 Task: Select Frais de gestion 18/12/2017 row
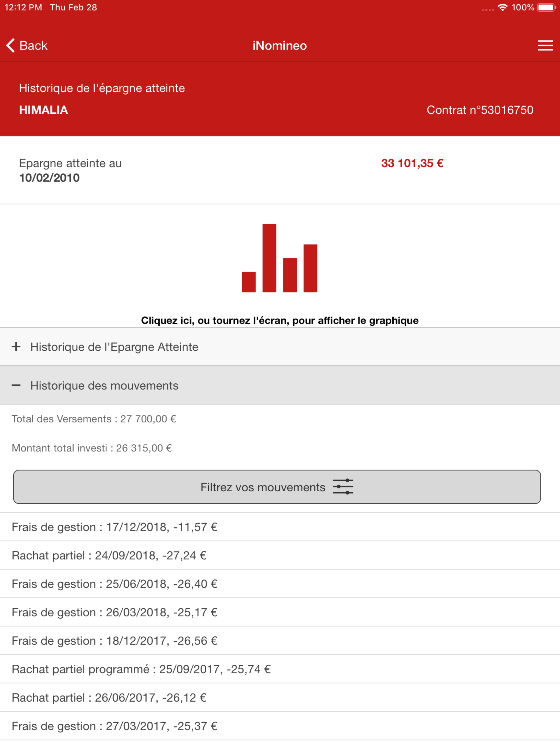(280, 641)
